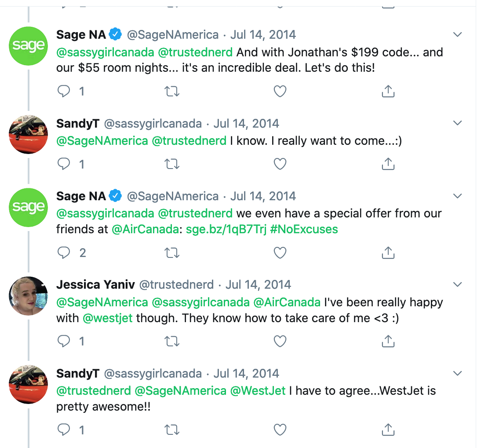Share Jessica Yaniv's westjet tweet
Screen dimensions: 481x448
pos(388,341)
